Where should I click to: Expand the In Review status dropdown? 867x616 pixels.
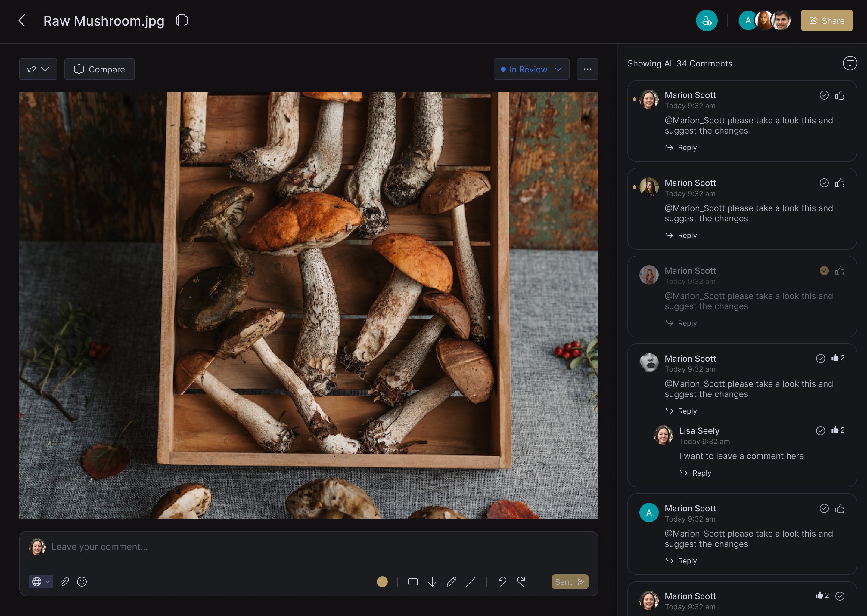pos(531,69)
